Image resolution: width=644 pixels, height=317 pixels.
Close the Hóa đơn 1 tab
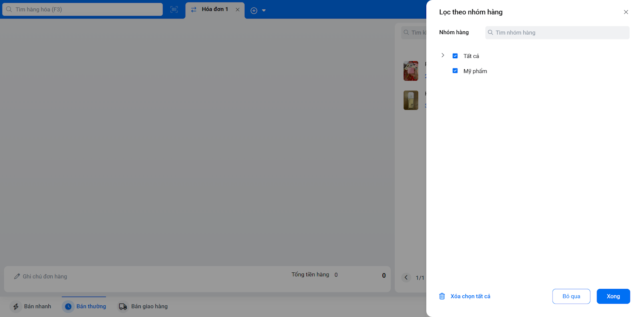click(x=237, y=10)
